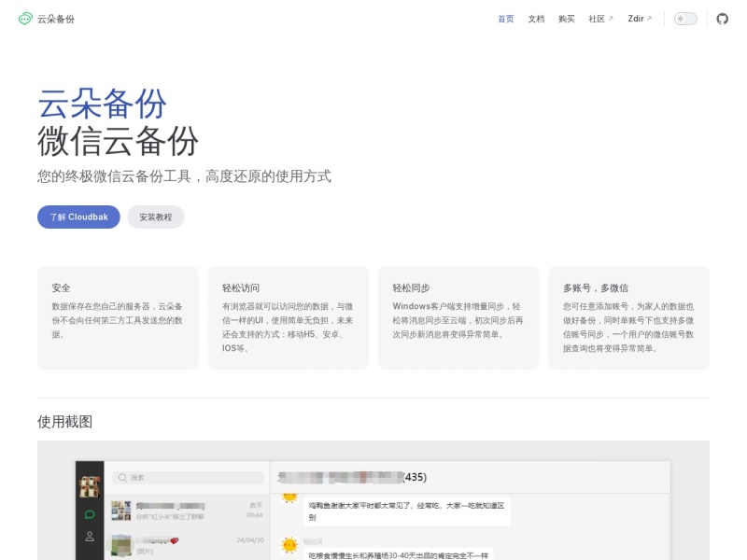Click the 使用截图 heading
The width and height of the screenshot is (747, 560).
64,422
